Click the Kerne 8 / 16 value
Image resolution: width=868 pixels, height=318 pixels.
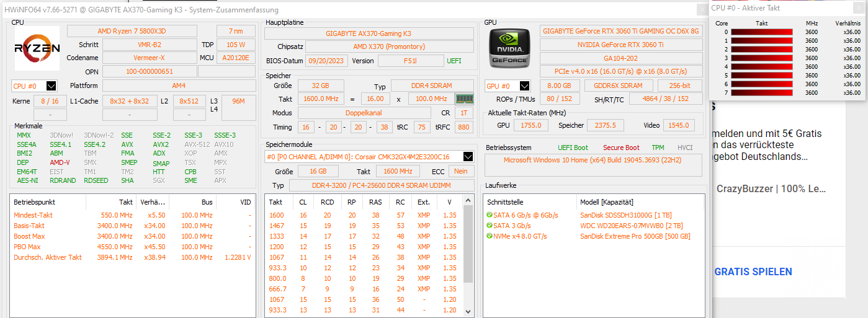pos(50,101)
